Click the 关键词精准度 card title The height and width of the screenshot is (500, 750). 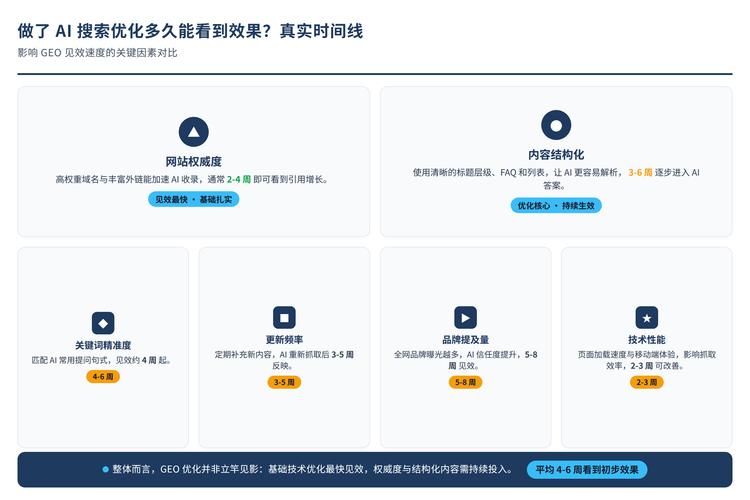coord(103,345)
